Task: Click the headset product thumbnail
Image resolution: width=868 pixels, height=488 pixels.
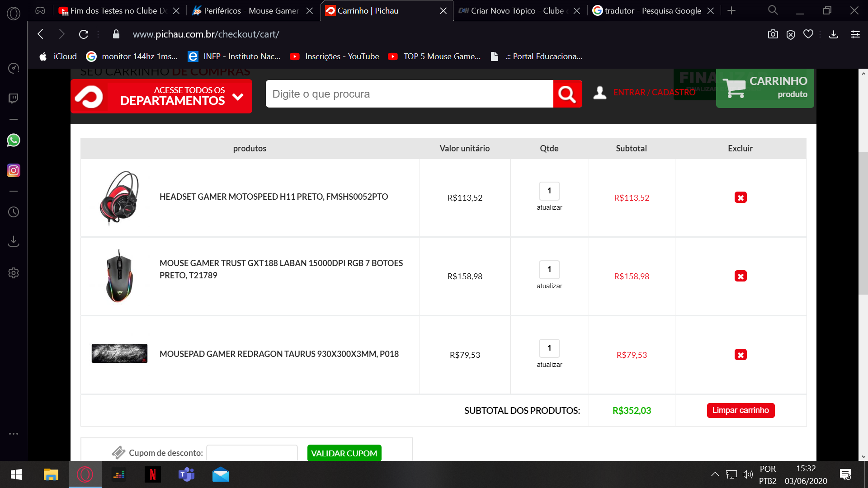Action: 119,197
